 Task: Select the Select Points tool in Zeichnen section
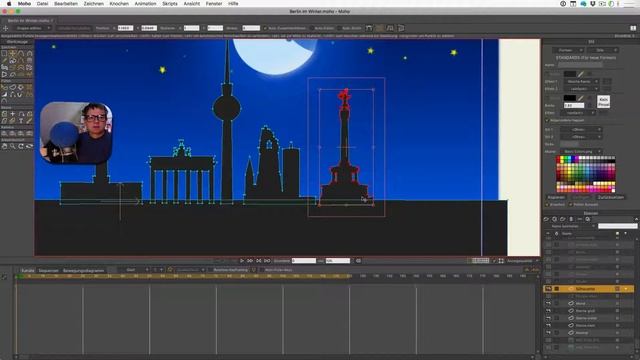pyautogui.click(x=4, y=53)
